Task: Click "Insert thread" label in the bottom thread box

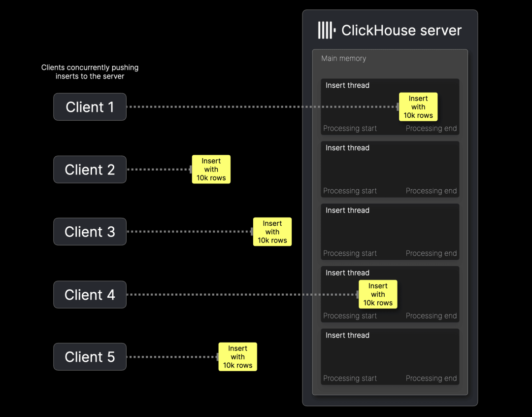Action: pos(347,335)
